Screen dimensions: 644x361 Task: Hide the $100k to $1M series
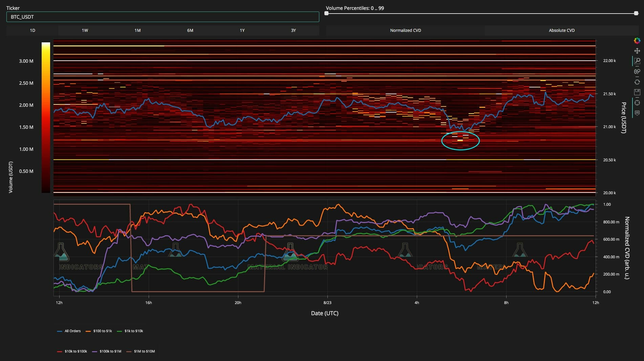point(107,351)
